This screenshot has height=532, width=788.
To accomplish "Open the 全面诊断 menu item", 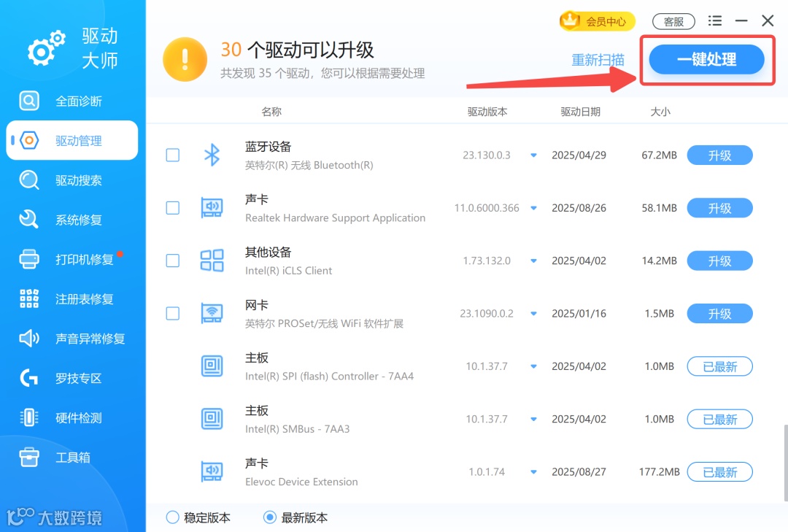I will pos(72,101).
